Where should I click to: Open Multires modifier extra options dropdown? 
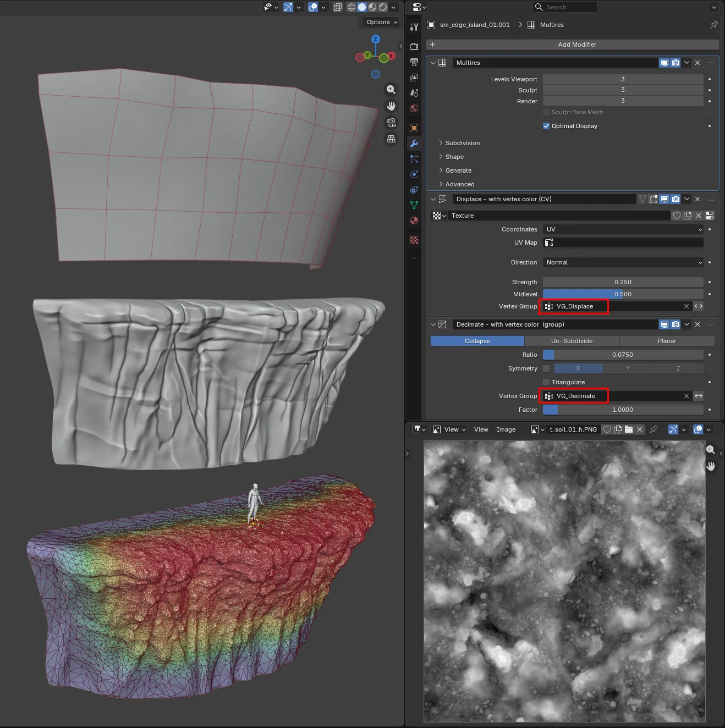(686, 63)
